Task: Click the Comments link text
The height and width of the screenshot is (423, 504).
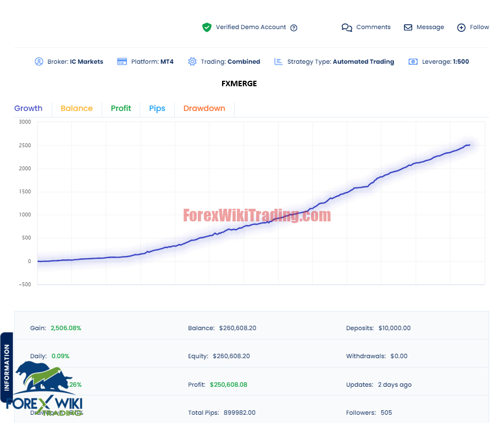Action: click(373, 27)
